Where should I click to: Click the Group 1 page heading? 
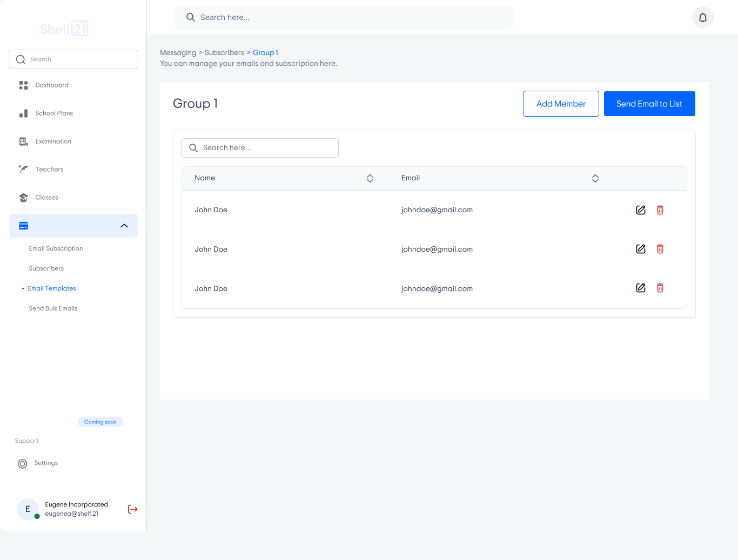tap(195, 104)
